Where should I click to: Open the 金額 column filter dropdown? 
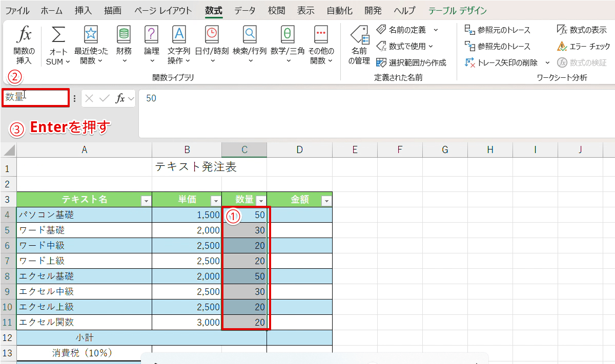[326, 201]
